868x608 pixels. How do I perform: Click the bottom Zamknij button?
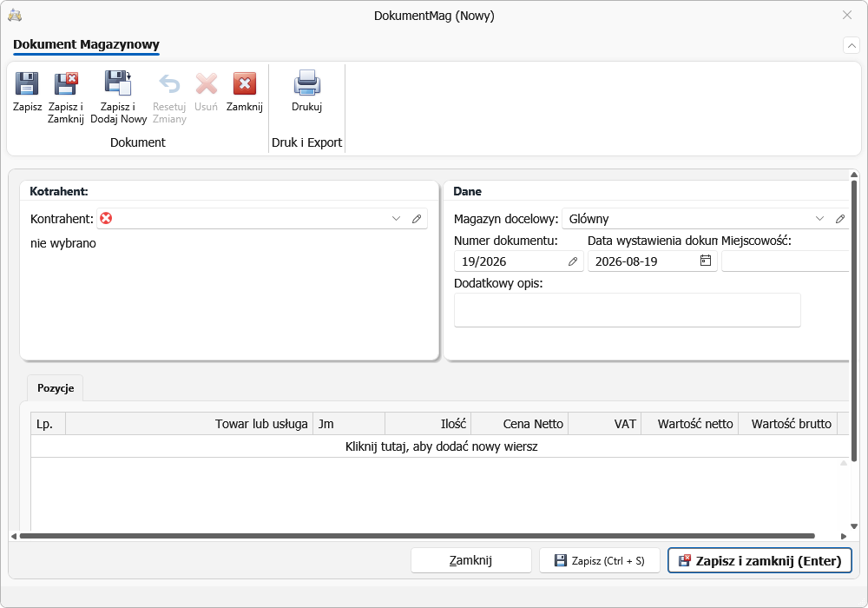click(471, 560)
